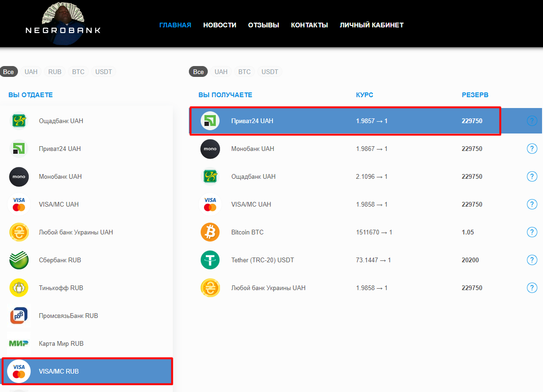Image resolution: width=543 pixels, height=392 pixels.
Task: Click the ПромсвязьБанк RUB logo icon
Action: pyautogui.click(x=19, y=316)
